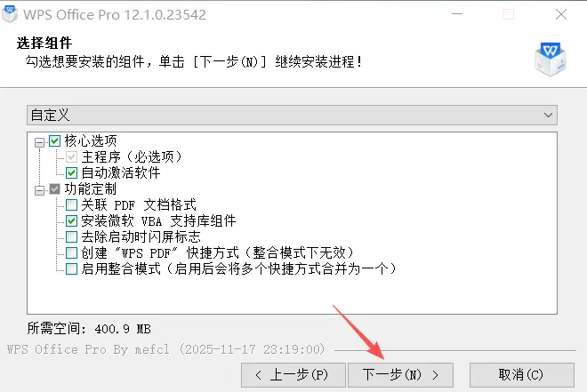Click the 下一步(N) button
The image size is (587, 392).
[x=400, y=375]
